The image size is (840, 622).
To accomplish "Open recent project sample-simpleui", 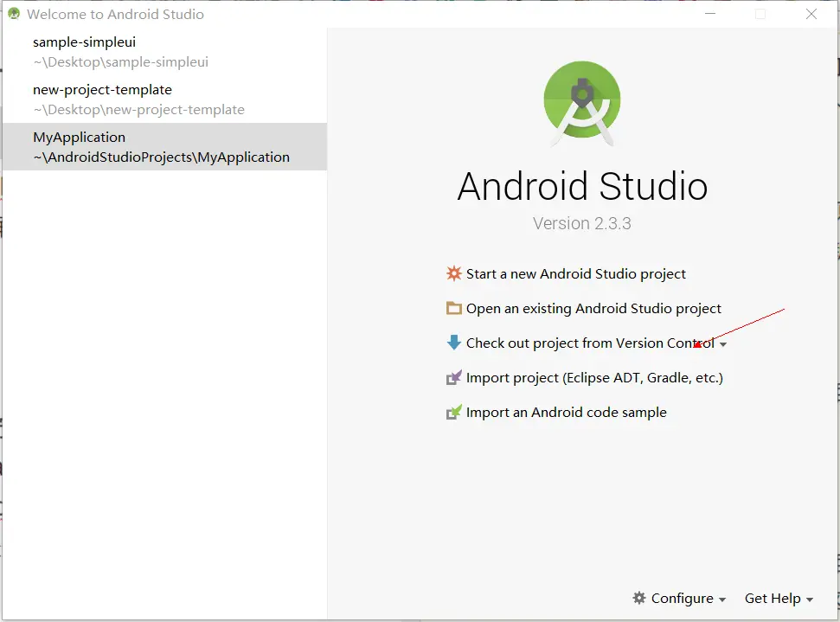I will tap(164, 52).
